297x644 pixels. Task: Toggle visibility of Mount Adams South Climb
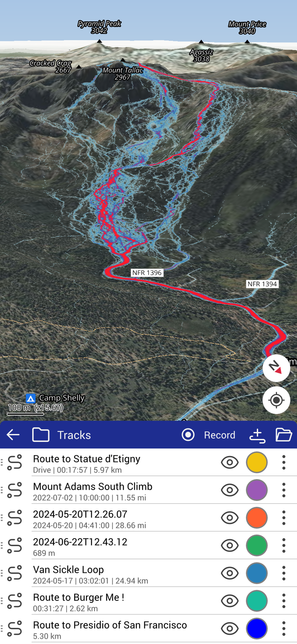pos(230,490)
